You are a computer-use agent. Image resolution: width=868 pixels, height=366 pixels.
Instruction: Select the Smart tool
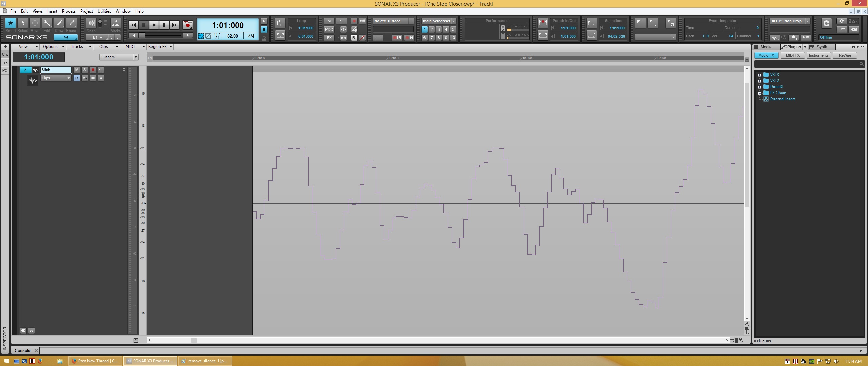coord(11,23)
